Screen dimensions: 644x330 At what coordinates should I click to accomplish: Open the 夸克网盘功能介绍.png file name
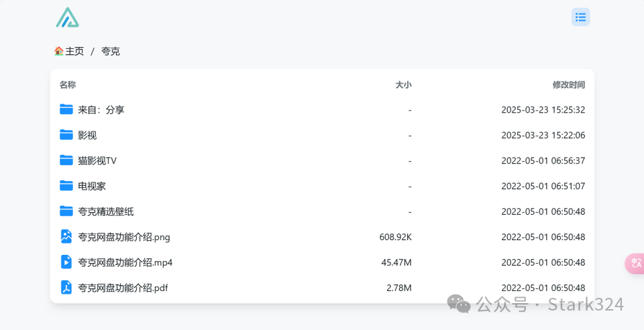[124, 237]
